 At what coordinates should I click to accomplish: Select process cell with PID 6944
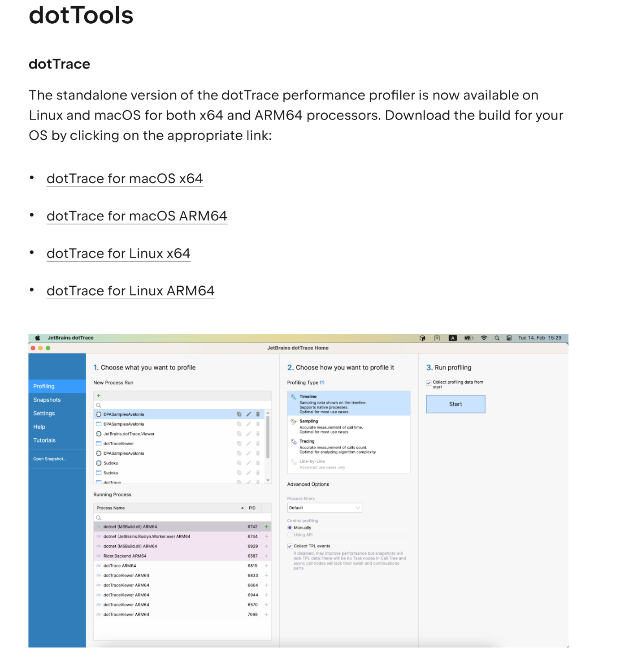tap(253, 595)
